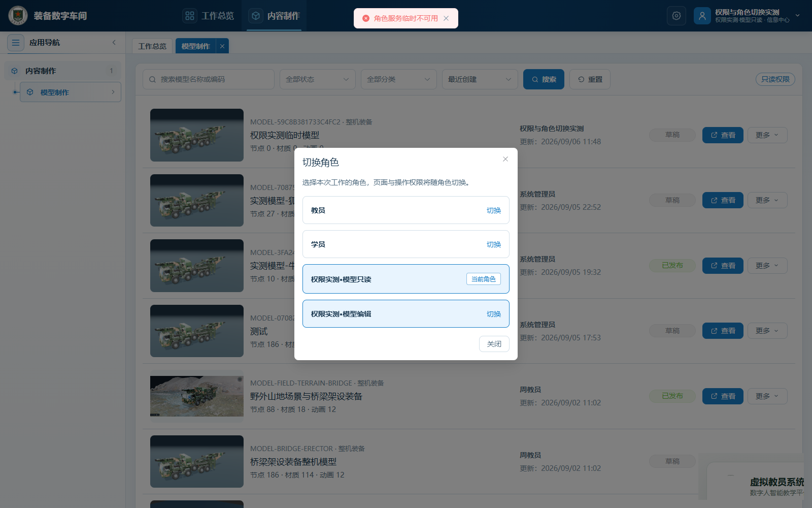Open thumbnail of 野外山地场景与桥梁架设装备
This screenshot has height=508, width=812.
197,396
